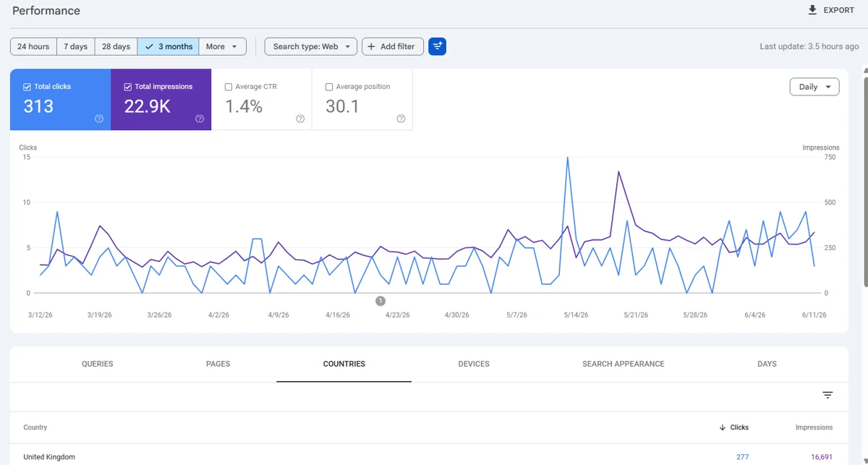Select the 7 days date range

pyautogui.click(x=75, y=46)
